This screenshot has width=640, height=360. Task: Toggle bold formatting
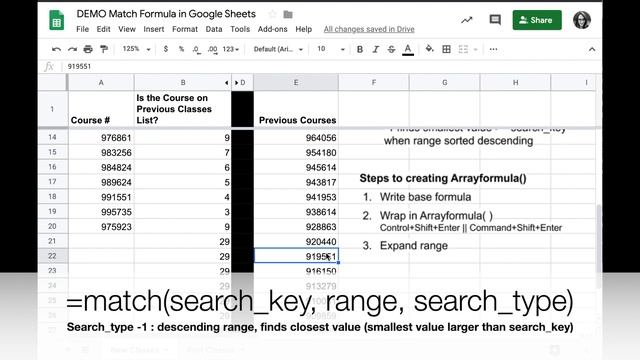[360, 49]
